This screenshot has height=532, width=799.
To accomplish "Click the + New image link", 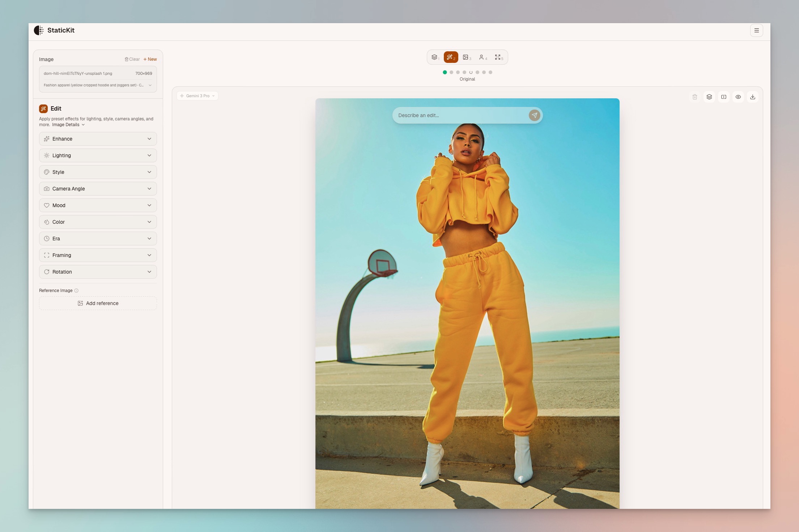I will point(150,59).
